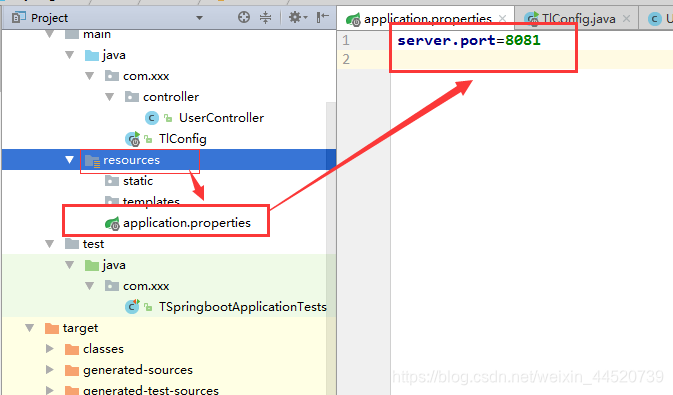
Task: Open the Project view dropdown arrow
Action: pyautogui.click(x=199, y=18)
